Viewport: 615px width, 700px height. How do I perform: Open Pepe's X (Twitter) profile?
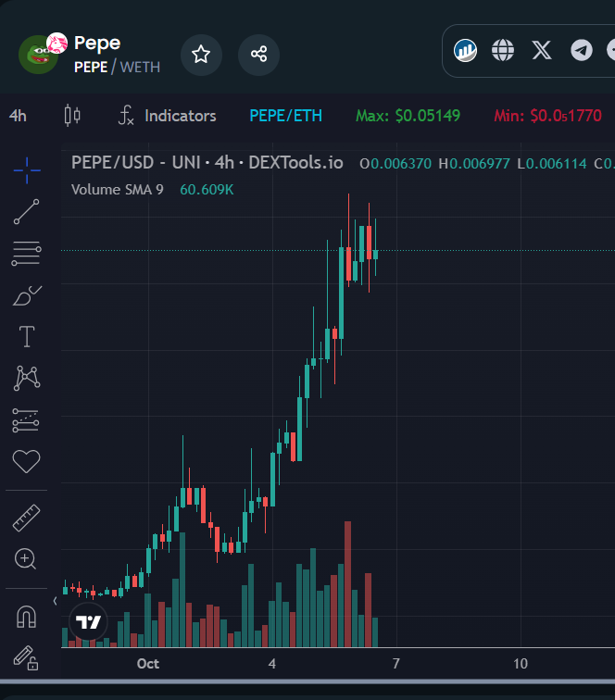click(542, 50)
